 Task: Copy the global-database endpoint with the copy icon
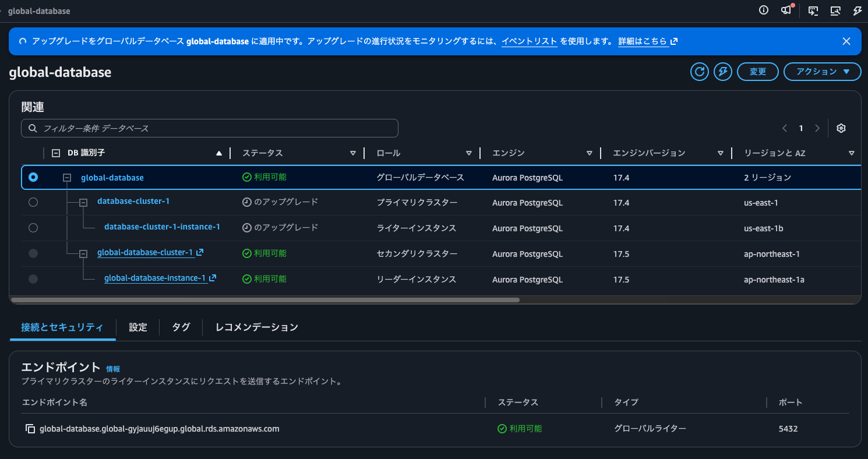(x=30, y=428)
